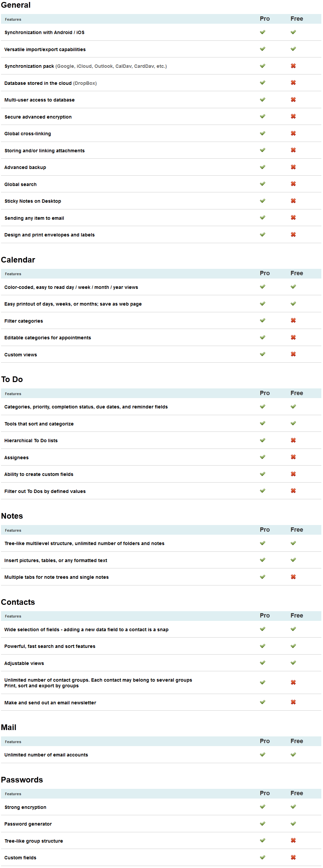Select the Secure advanced encryption feature text
The image size is (323, 868).
(x=38, y=117)
